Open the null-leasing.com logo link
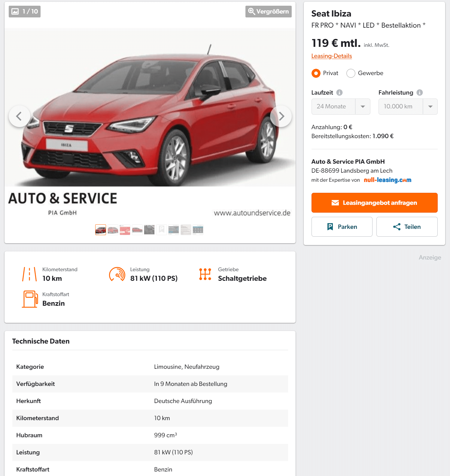450x476 pixels. [x=388, y=180]
